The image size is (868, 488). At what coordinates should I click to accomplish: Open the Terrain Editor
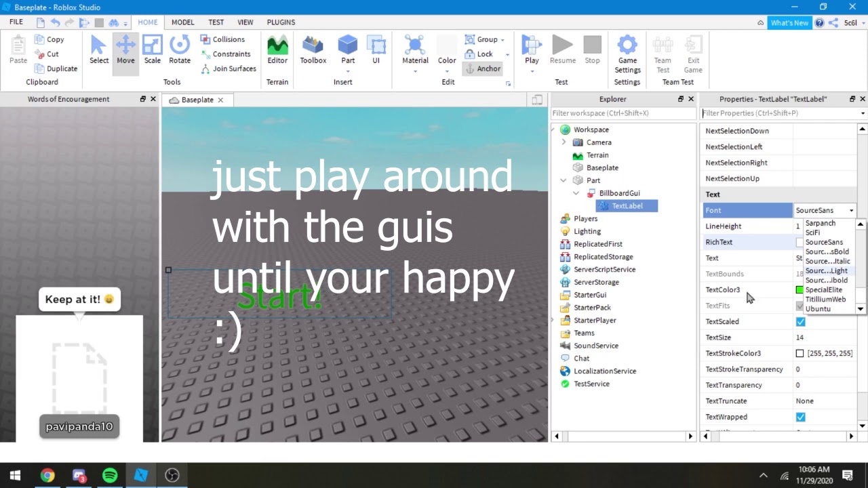pos(277,50)
